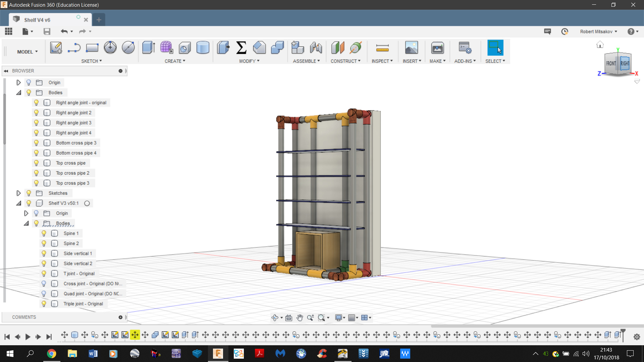Click the Select tool icon
Viewport: 644px width, 362px height.
(x=495, y=48)
